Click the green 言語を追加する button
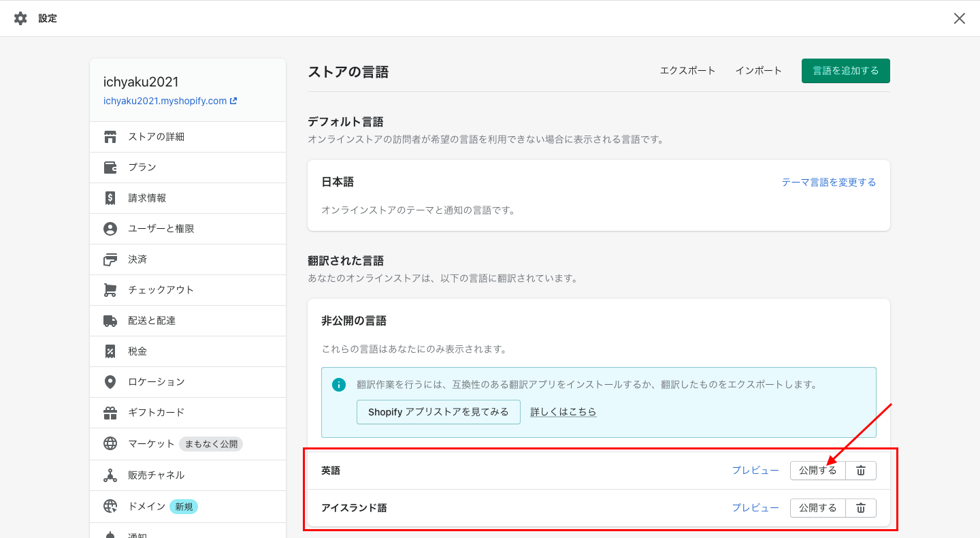 tap(846, 71)
